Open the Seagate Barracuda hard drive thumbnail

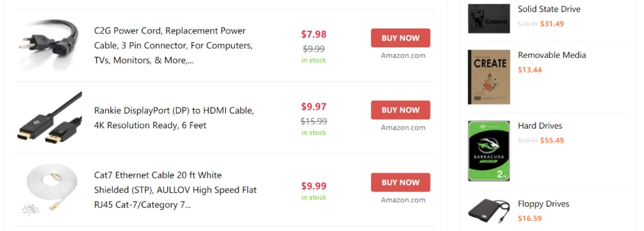click(489, 151)
